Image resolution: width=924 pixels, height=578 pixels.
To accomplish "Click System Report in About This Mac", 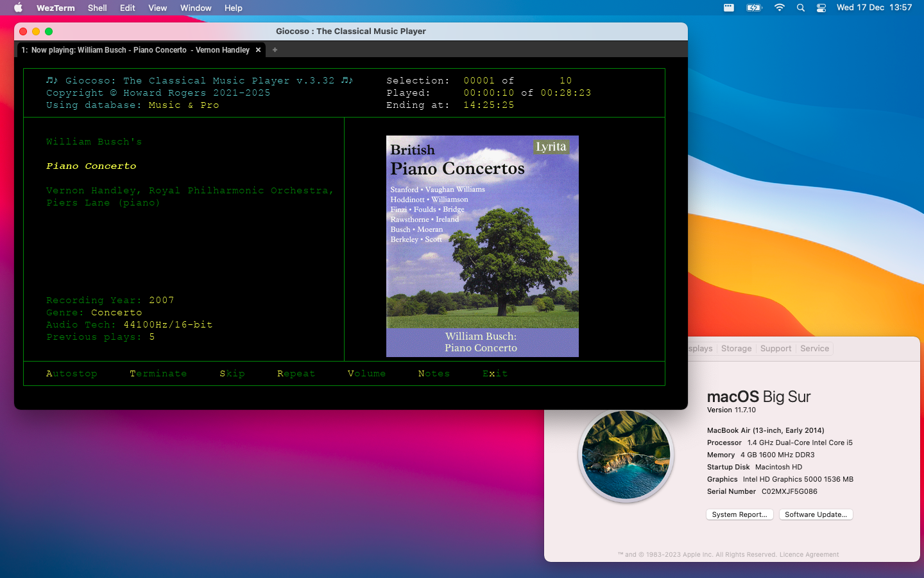I will [739, 514].
